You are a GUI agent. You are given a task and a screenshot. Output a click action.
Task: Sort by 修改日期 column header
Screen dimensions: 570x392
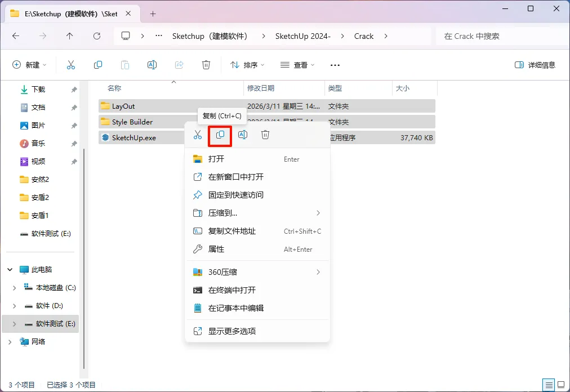[x=261, y=88]
